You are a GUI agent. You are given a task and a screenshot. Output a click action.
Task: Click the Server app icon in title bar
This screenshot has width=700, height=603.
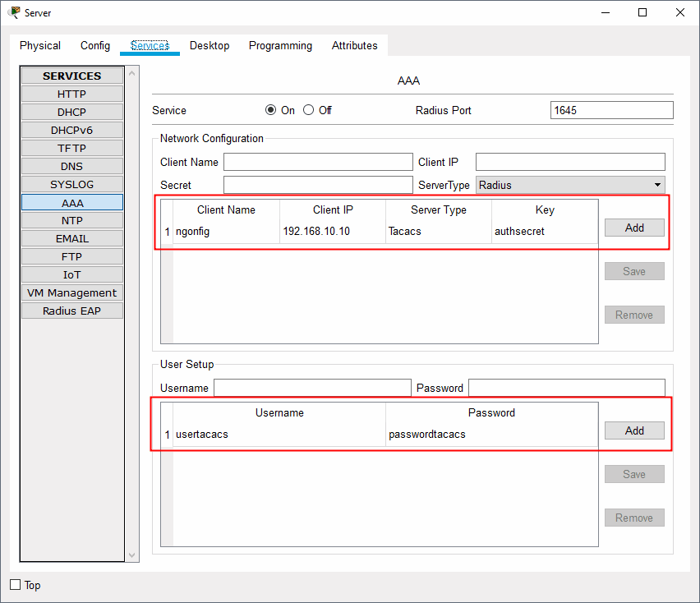coord(15,12)
